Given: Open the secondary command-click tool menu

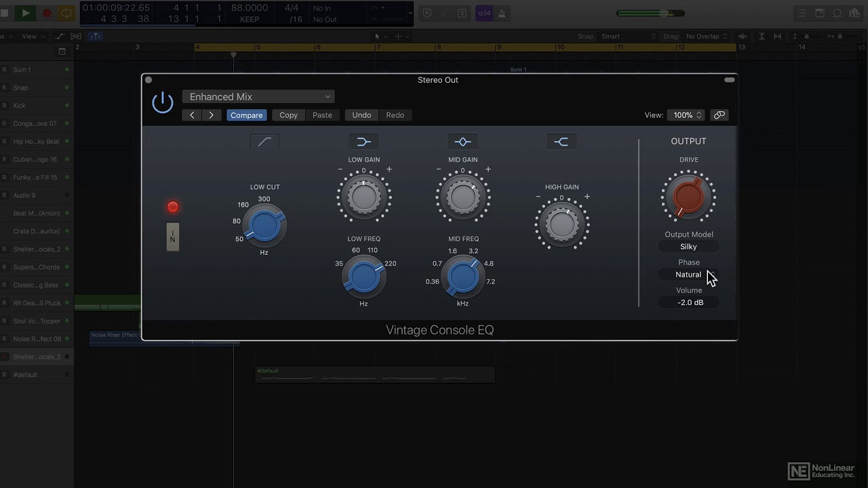Looking at the screenshot, I should 401,36.
